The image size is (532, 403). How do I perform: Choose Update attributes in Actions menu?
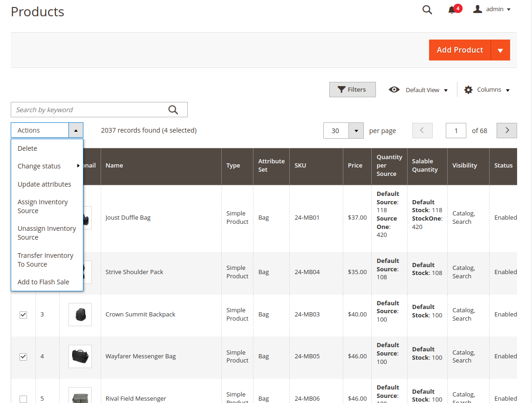44,184
